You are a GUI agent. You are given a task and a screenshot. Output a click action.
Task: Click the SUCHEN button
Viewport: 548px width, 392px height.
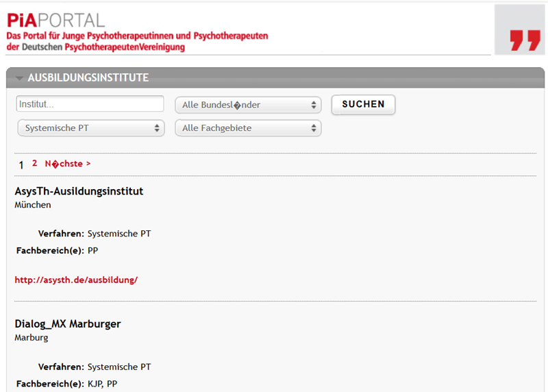coord(363,104)
